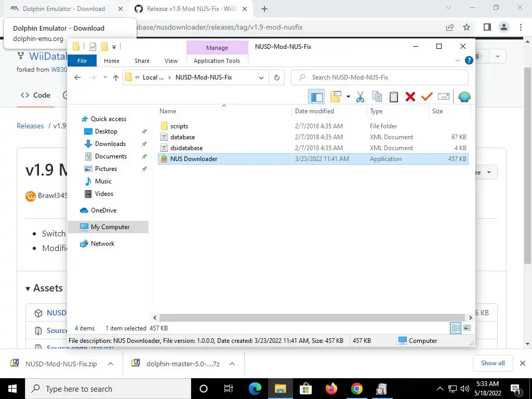Open Firefox from taskbar

[331, 389]
